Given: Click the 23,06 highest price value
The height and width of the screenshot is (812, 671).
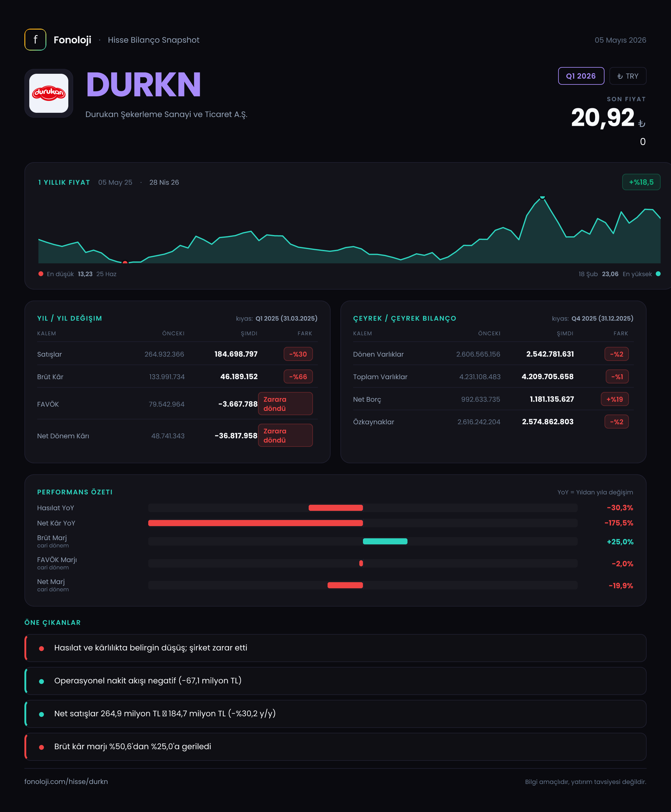Looking at the screenshot, I should [x=610, y=274].
